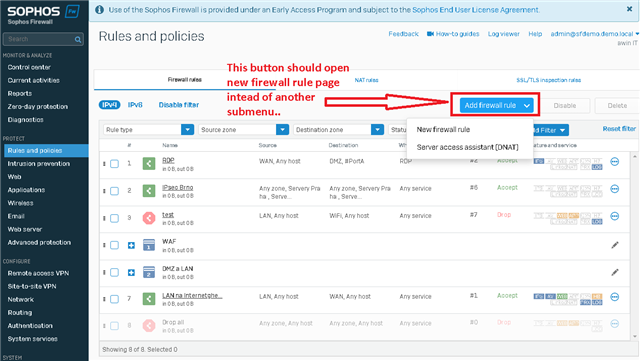The height and width of the screenshot is (361, 640).
Task: Choose New firewall rule menu entry
Action: [x=443, y=129]
